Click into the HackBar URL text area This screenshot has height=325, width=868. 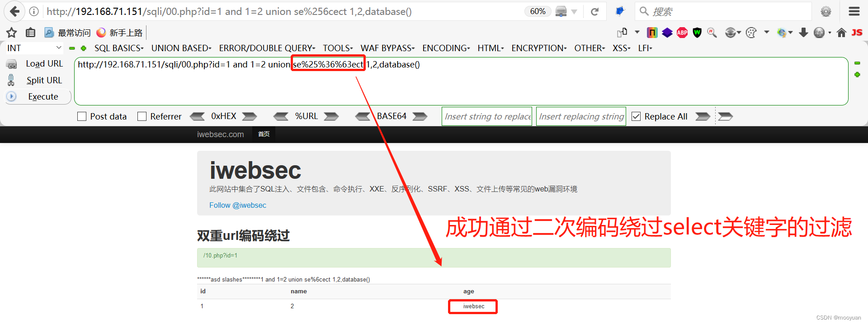coord(461,81)
